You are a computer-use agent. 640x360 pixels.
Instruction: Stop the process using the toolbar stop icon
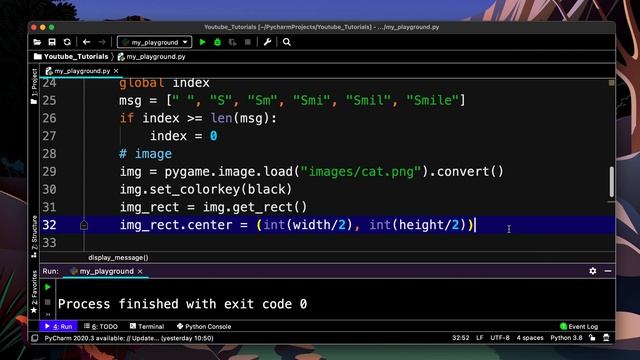point(247,42)
